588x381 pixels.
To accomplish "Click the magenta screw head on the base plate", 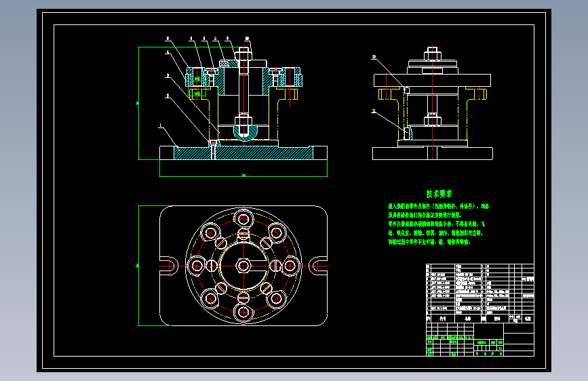I will (214, 142).
